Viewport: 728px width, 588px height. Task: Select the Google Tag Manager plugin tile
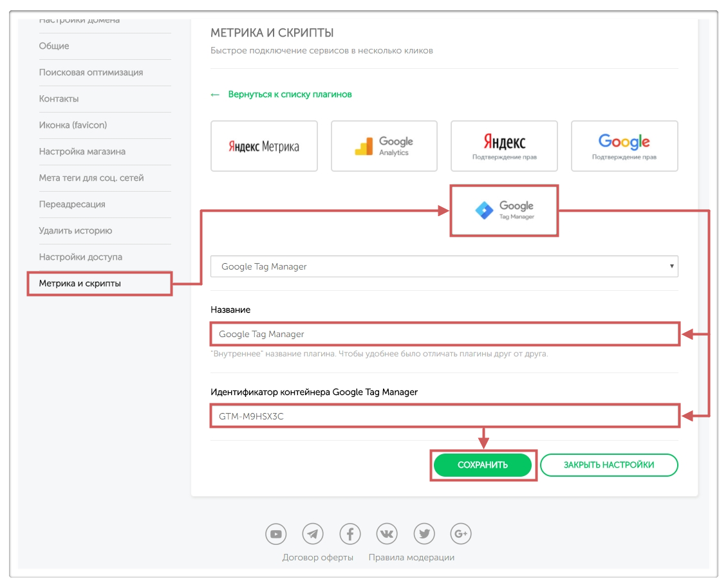tap(504, 211)
